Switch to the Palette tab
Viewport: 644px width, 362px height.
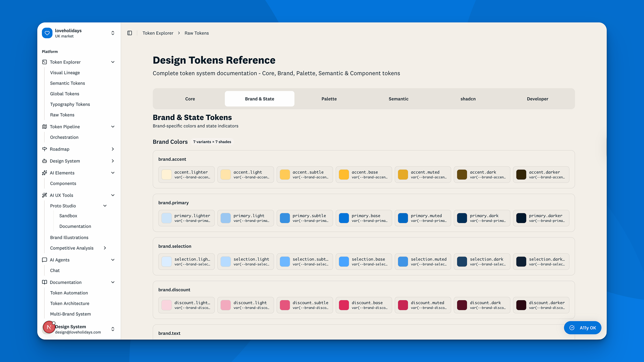coord(329,99)
